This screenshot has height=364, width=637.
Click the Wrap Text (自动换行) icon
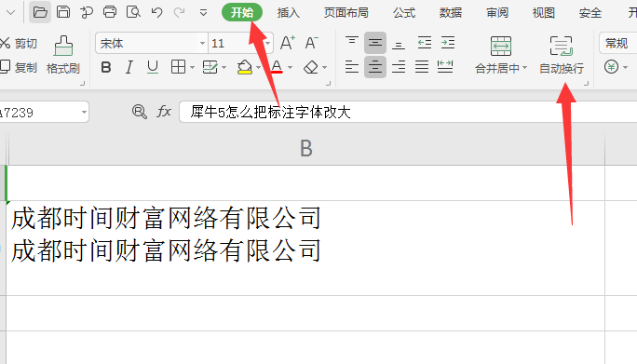562,55
